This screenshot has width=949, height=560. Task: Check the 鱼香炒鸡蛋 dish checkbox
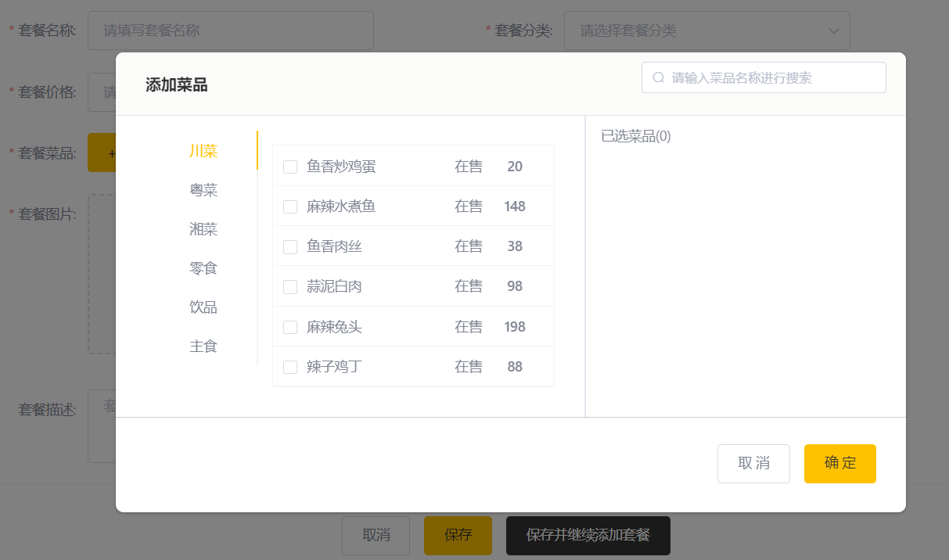click(290, 167)
